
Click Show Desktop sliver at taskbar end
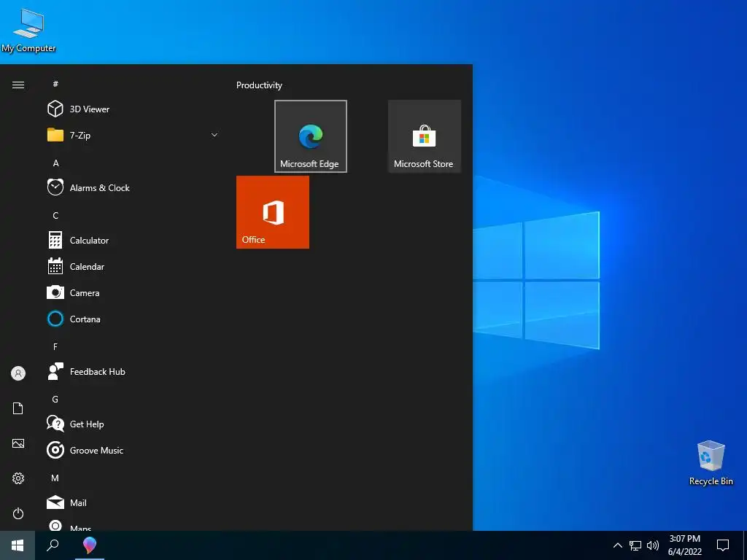(745, 545)
